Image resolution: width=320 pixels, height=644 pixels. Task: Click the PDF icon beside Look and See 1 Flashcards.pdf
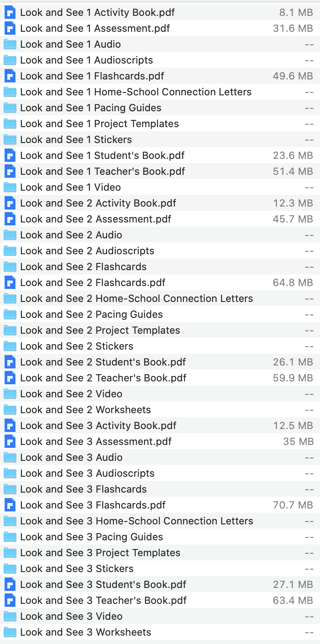[x=10, y=76]
